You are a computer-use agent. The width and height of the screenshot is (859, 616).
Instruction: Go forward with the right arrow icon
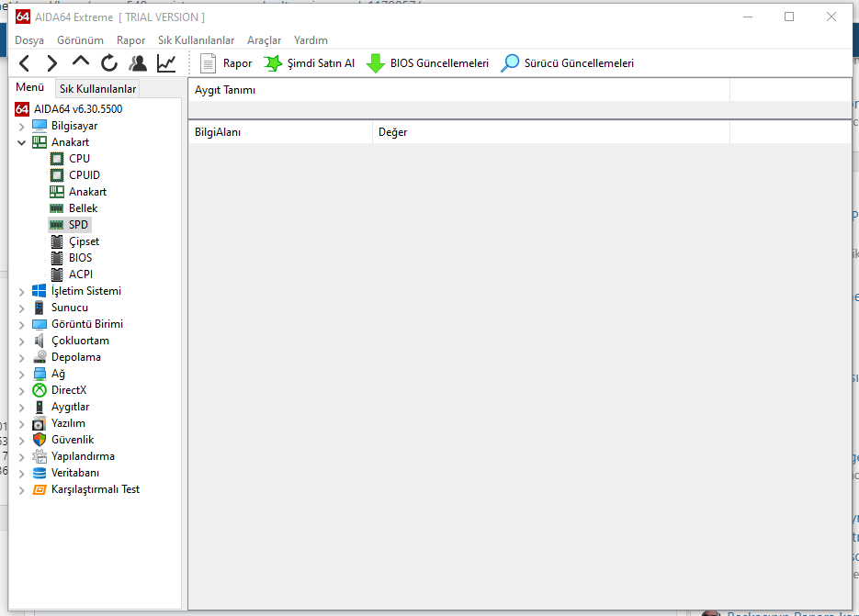52,63
